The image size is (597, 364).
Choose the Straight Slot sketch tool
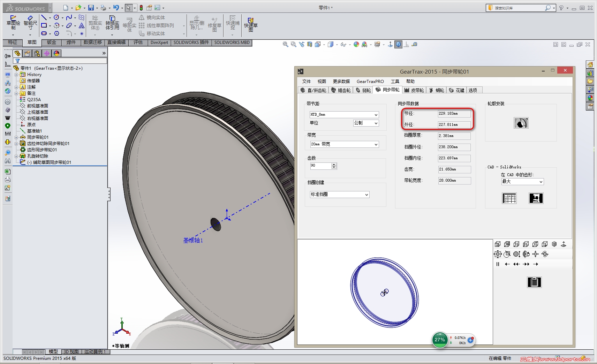click(44, 33)
